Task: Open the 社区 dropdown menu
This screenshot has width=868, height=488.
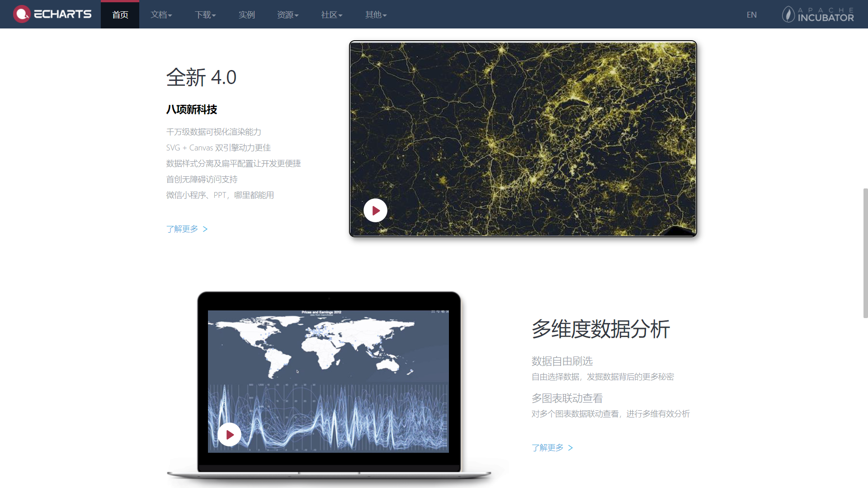Action: pyautogui.click(x=331, y=15)
